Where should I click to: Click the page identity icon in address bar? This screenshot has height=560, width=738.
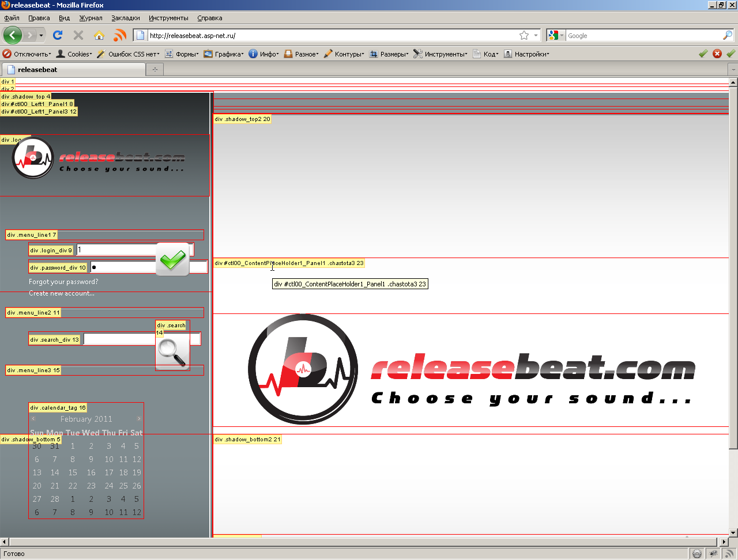point(140,35)
